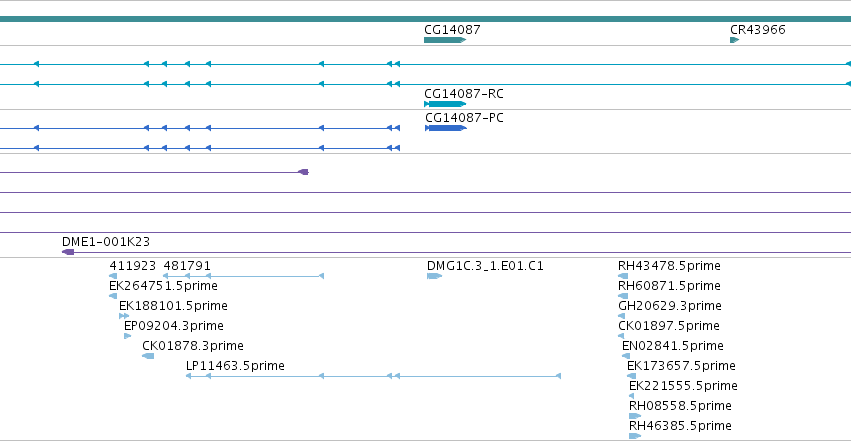Select the DMG1C.3_1.E01.C1 feature arrow
Screen dimensions: 851x441
435,276
